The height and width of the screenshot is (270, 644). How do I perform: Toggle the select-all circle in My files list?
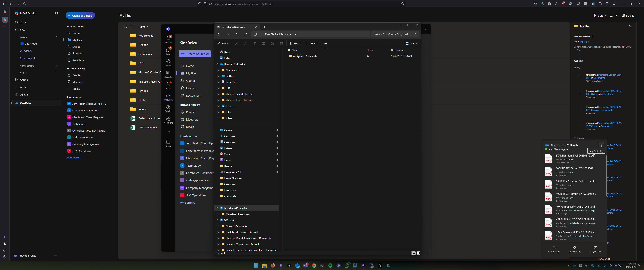[x=125, y=26]
